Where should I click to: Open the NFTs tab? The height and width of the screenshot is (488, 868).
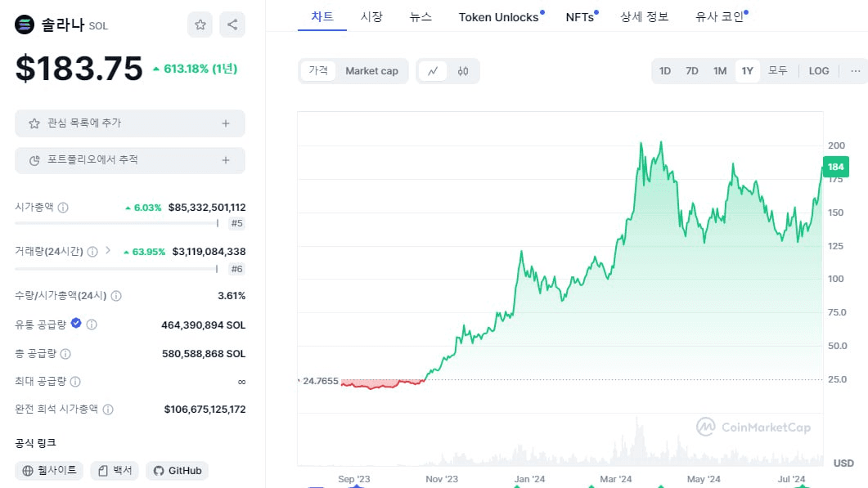[x=579, y=17]
